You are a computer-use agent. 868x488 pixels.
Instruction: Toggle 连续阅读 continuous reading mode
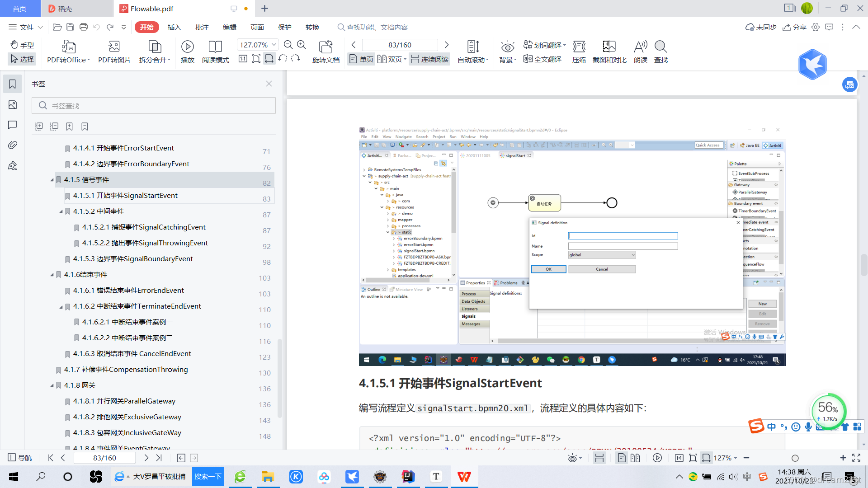coord(429,59)
